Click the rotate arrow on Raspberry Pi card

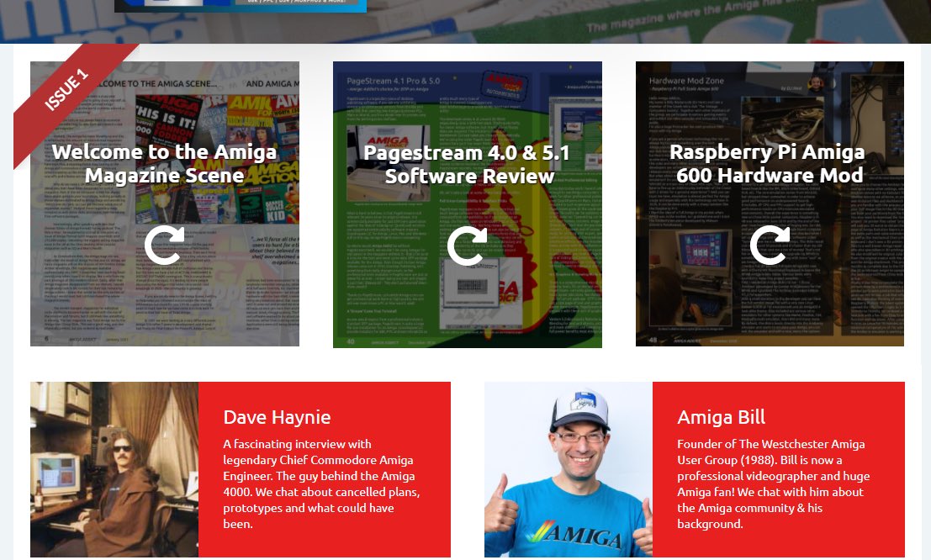pyautogui.click(x=770, y=246)
